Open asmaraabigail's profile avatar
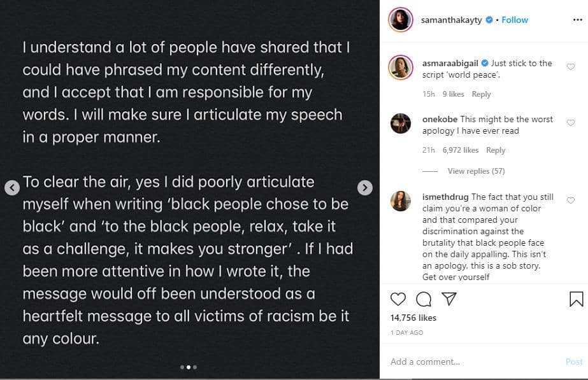This screenshot has height=380, width=588. [401, 67]
